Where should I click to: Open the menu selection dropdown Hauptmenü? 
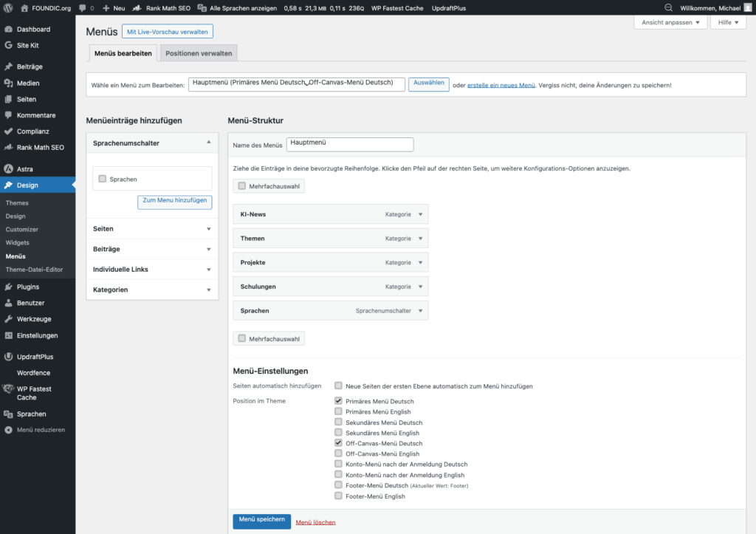click(297, 84)
